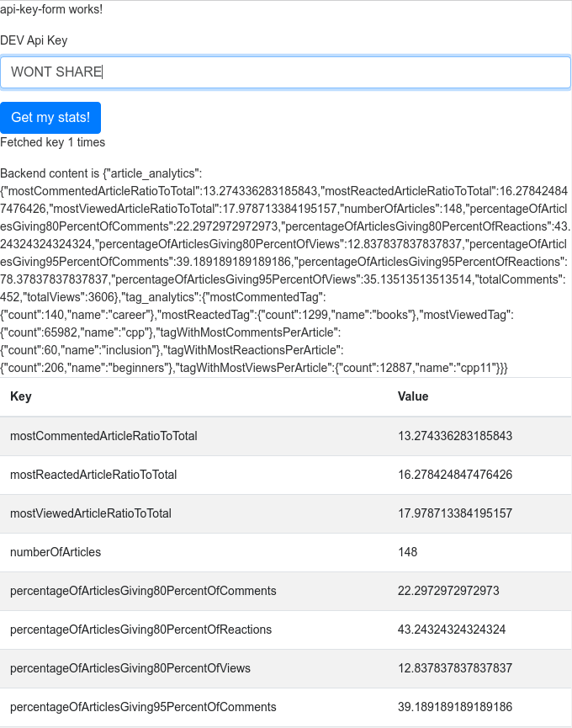The height and width of the screenshot is (728, 572).
Task: Click the DEV Api Key input field
Action: [x=285, y=72]
